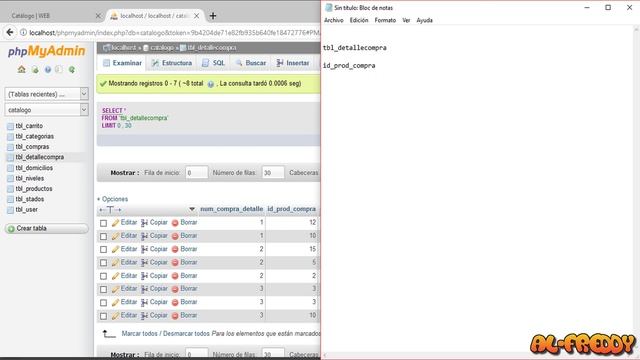Click the help icon next to total count

(211, 84)
